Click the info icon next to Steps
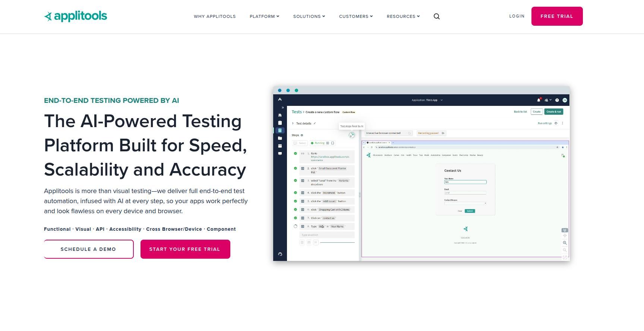 302,135
